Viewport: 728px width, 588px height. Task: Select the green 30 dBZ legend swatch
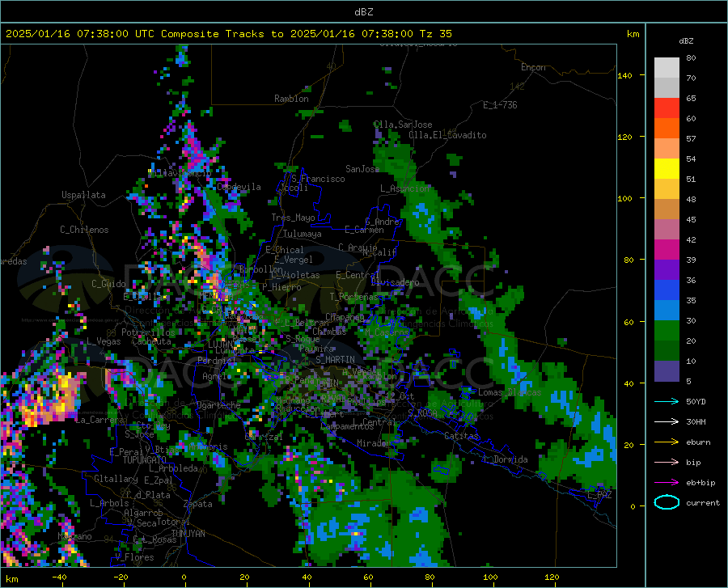pyautogui.click(x=667, y=331)
